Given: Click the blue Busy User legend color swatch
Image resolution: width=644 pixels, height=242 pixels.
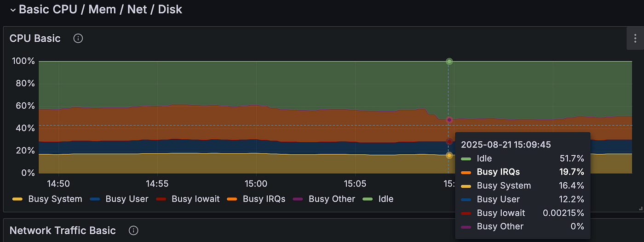Looking at the screenshot, I should tap(95, 199).
